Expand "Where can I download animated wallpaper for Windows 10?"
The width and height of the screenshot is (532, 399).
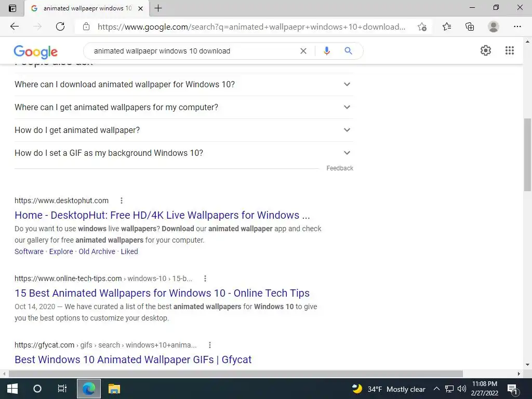183,84
